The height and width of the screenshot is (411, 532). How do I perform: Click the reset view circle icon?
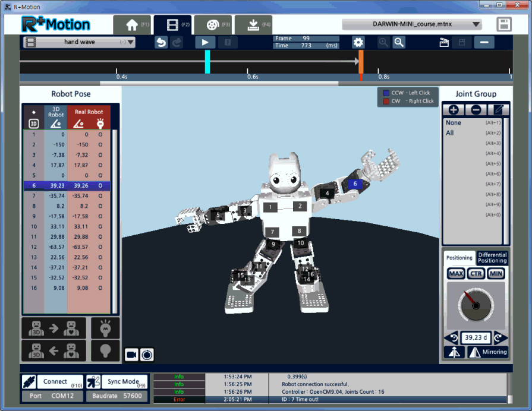click(147, 355)
